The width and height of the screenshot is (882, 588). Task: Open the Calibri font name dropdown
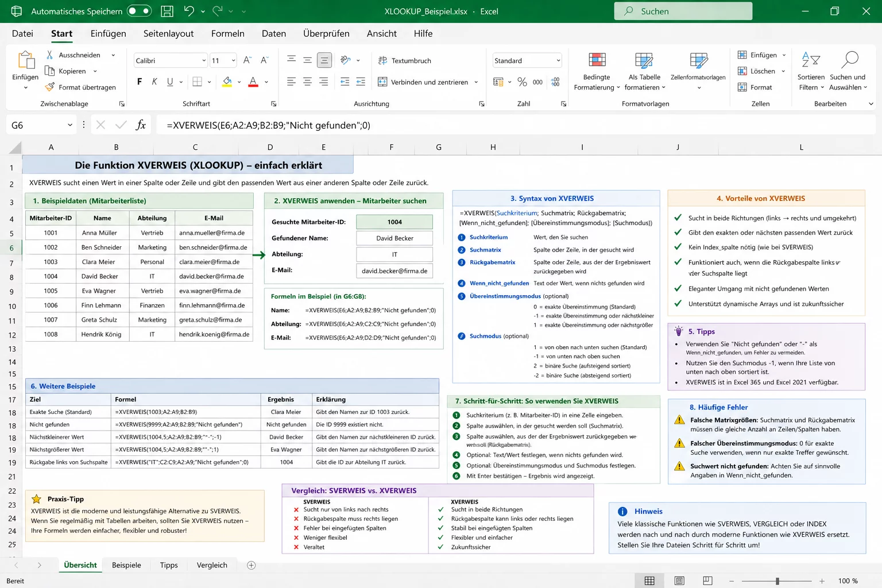[204, 61]
